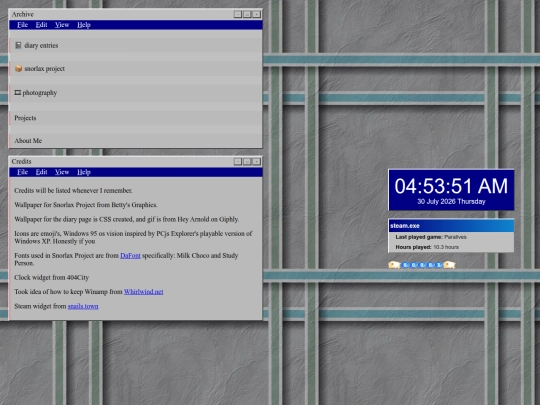Follow the DaFont link in Credits
The width and height of the screenshot is (540, 405).
[130, 256]
